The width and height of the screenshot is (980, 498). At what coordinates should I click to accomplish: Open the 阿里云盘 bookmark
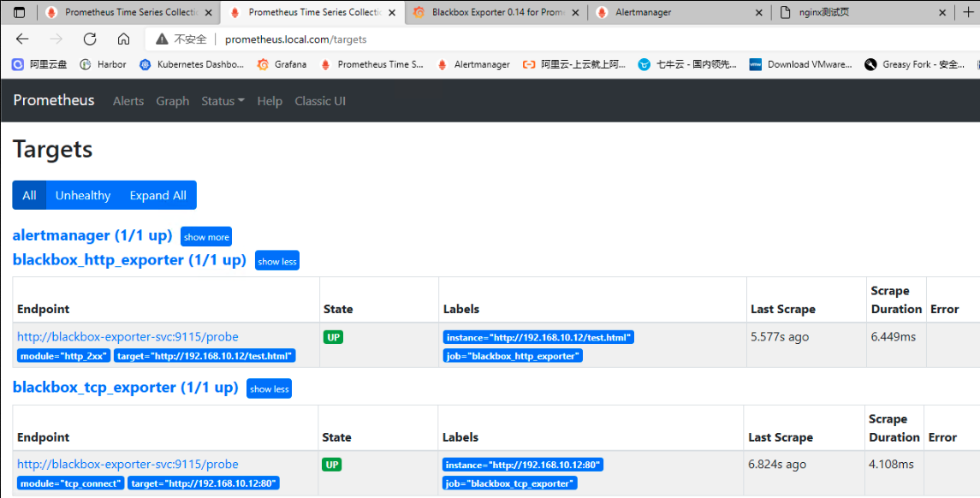click(x=39, y=64)
